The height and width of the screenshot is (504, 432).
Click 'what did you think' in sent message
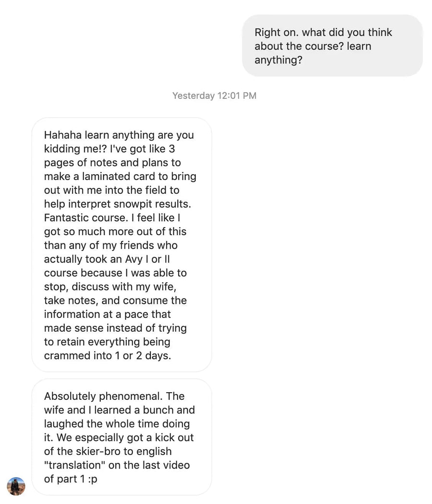coord(347,32)
